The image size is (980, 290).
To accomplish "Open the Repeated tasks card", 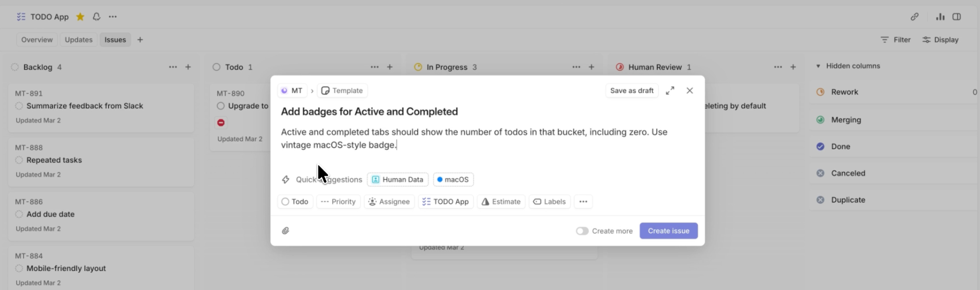I will pos(101,162).
